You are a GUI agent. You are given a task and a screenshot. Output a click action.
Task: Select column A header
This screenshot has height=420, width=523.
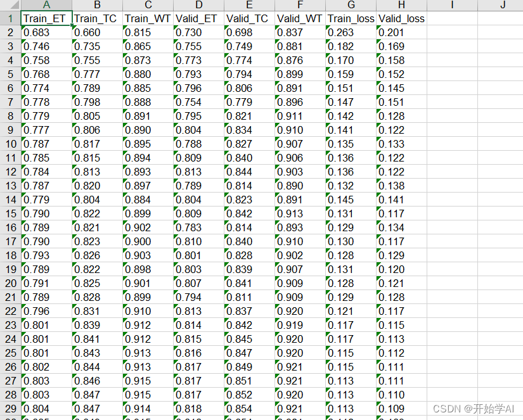click(x=46, y=5)
